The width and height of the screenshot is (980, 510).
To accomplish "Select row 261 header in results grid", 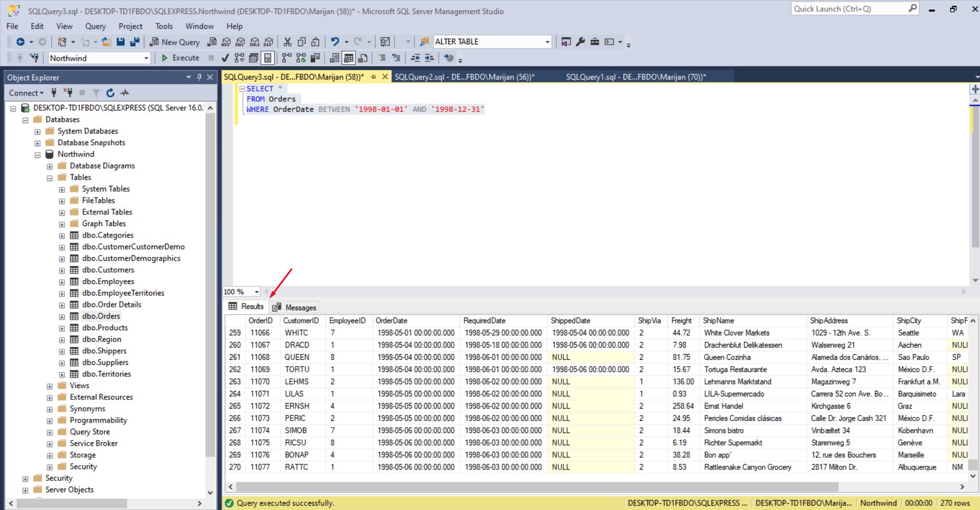I will pos(235,357).
